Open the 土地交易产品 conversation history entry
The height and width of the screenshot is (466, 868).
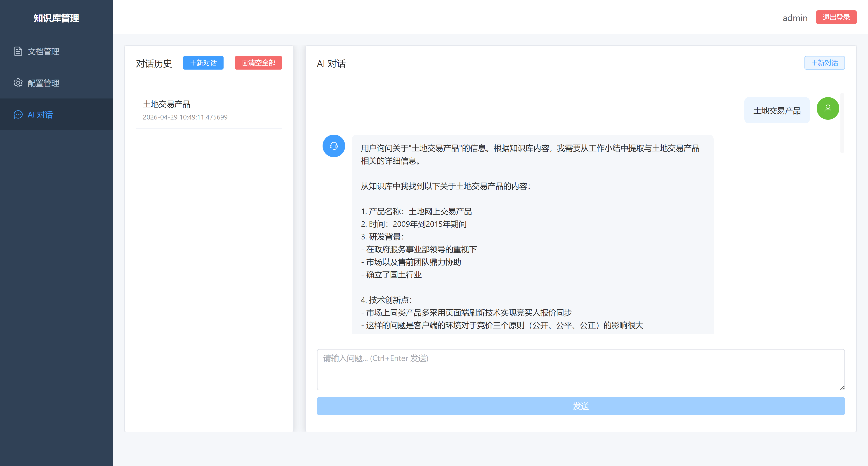[209, 110]
